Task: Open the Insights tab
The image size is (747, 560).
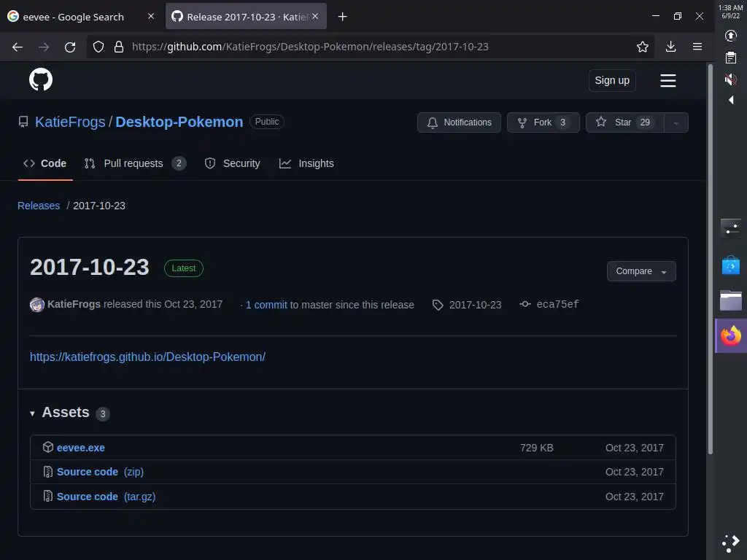Action: point(307,163)
